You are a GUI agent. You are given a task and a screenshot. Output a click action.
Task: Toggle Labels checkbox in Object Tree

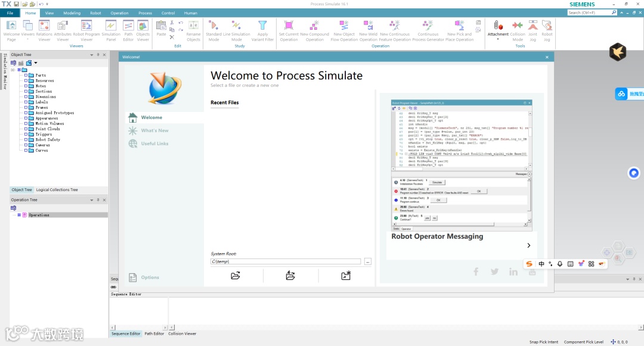26,102
